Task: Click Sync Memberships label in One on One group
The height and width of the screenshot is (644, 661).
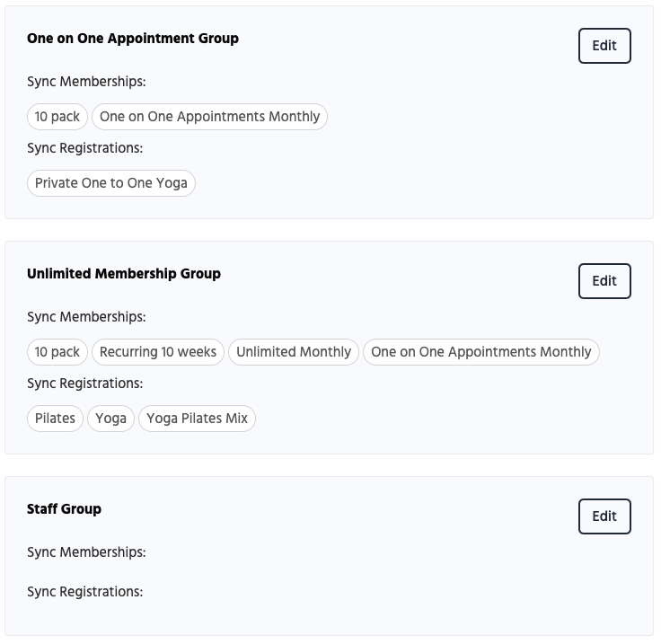Action: coord(86,82)
